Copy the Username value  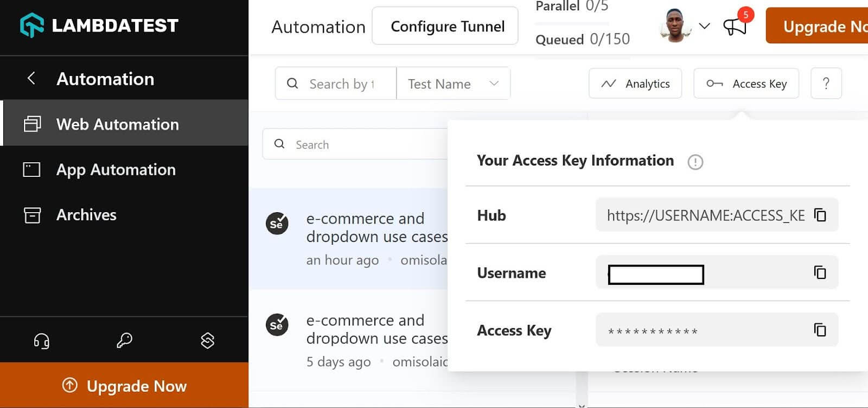pyautogui.click(x=820, y=272)
